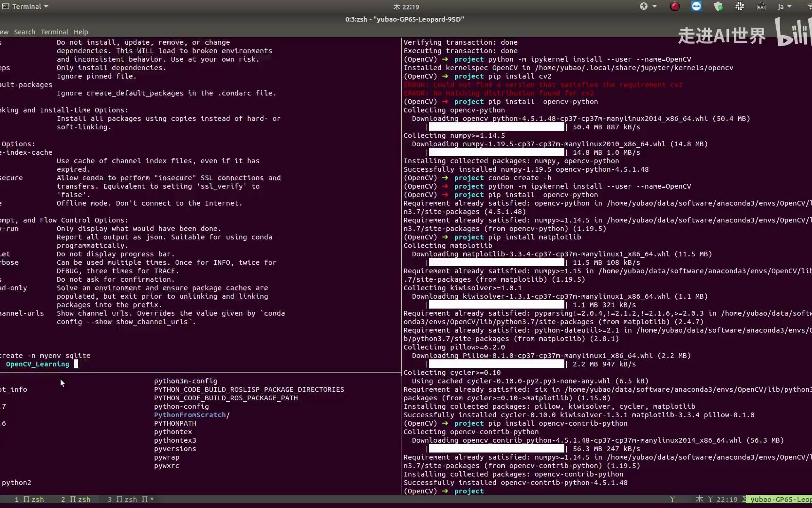Image resolution: width=812 pixels, height=508 pixels.
Task: Click 'Do not ask for confirmation.' help text
Action: 116,279
